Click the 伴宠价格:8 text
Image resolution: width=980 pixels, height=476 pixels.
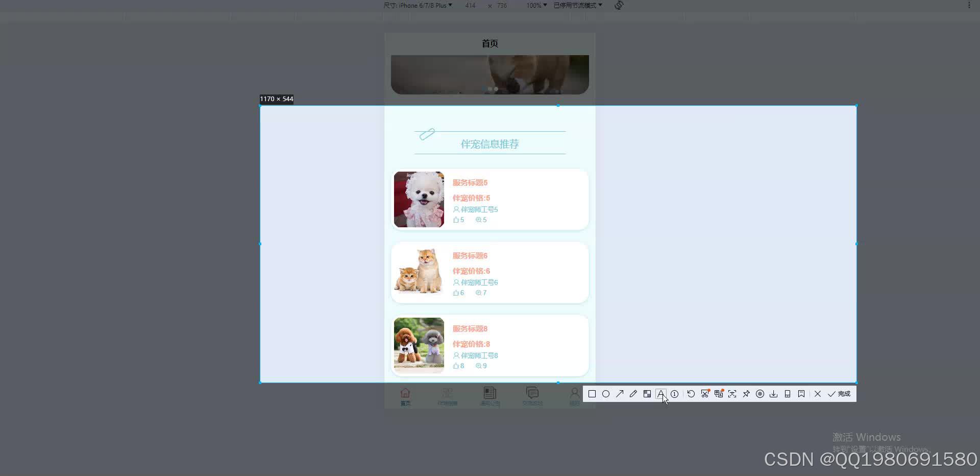click(471, 344)
